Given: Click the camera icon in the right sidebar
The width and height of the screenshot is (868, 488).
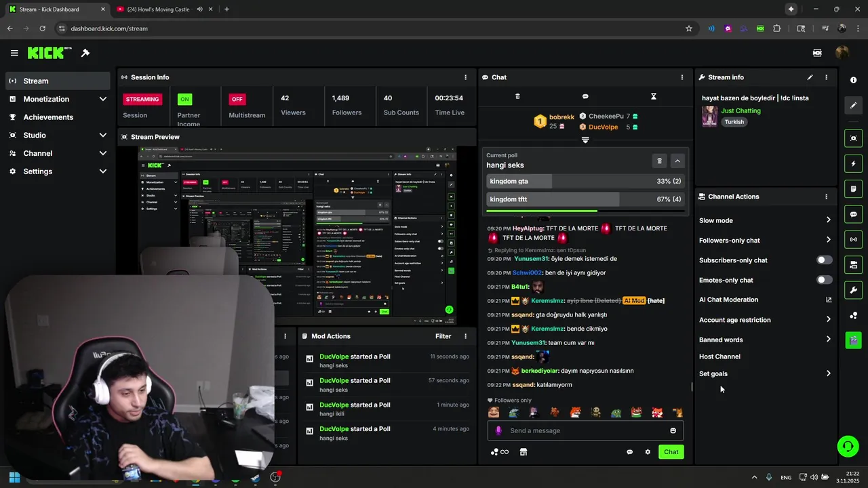Looking at the screenshot, I should pyautogui.click(x=853, y=138).
